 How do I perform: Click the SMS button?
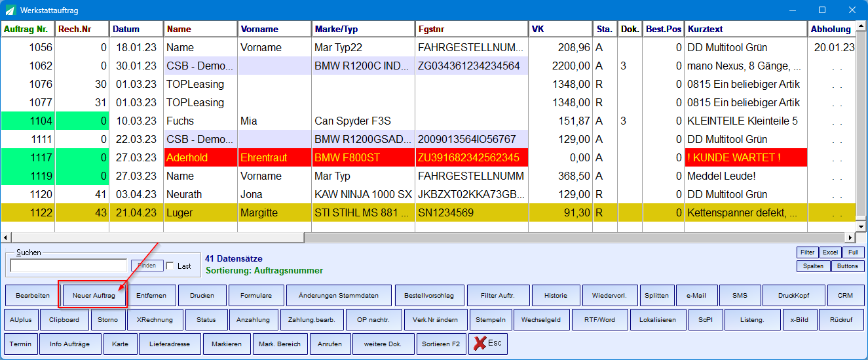[740, 296]
